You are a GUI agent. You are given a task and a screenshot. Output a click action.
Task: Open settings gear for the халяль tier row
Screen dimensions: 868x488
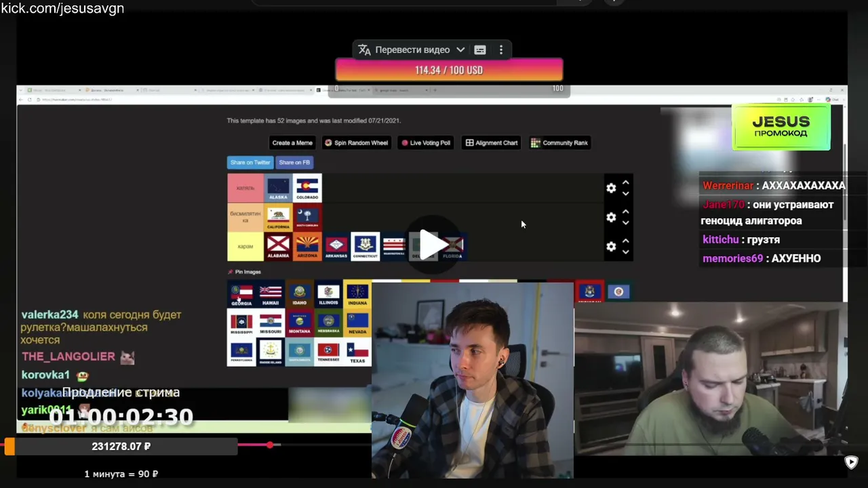click(611, 188)
